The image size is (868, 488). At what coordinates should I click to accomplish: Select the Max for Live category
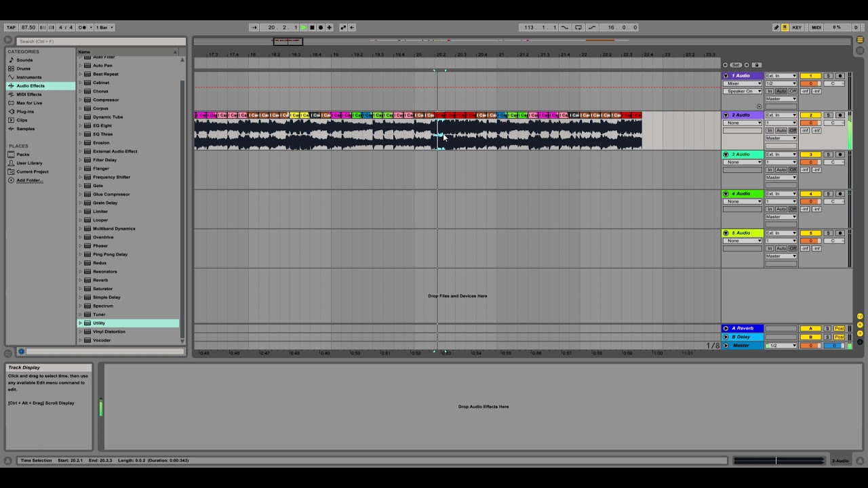tap(29, 103)
